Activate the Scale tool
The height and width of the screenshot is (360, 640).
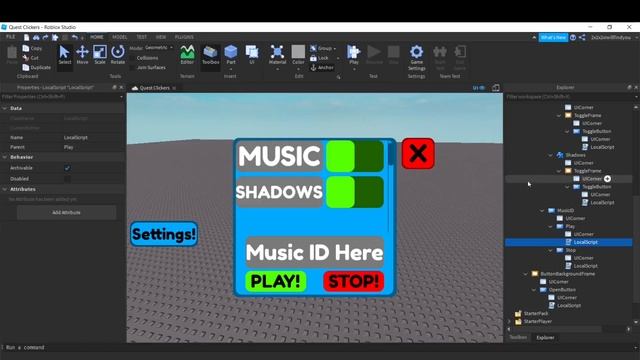click(x=100, y=55)
